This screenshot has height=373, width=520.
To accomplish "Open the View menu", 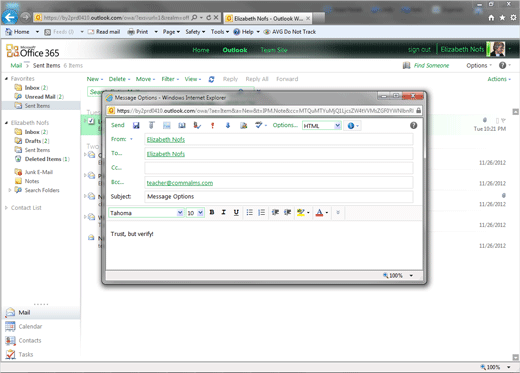I will (x=193, y=79).
